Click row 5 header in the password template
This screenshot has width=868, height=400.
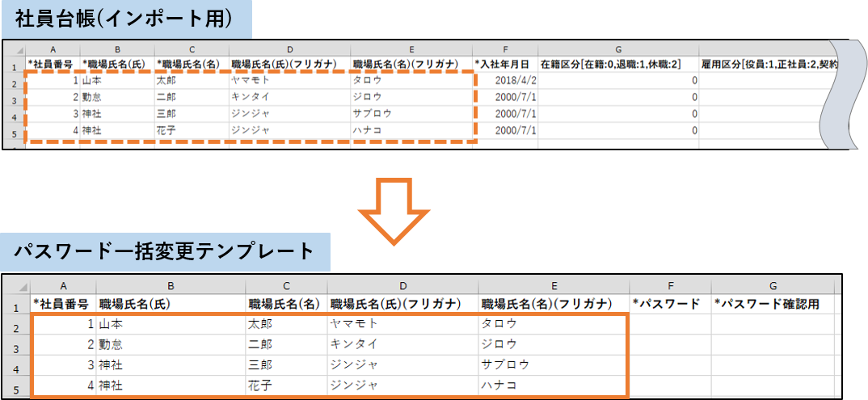pos(15,385)
